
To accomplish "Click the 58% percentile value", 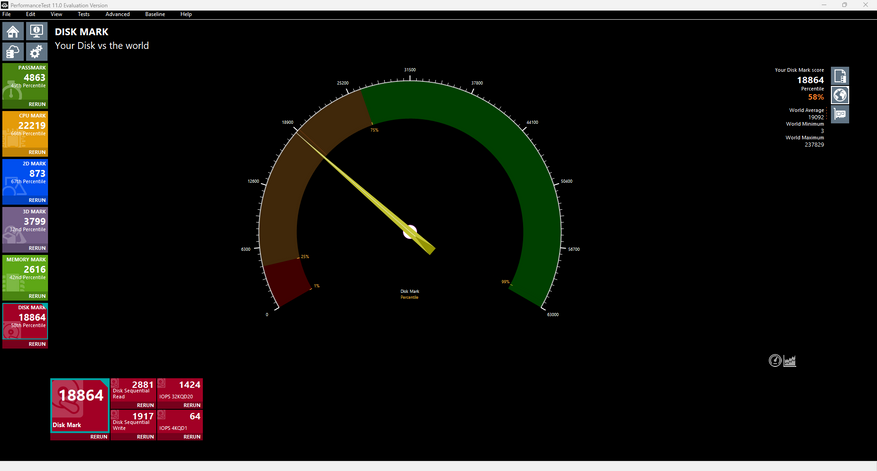I will [x=815, y=97].
